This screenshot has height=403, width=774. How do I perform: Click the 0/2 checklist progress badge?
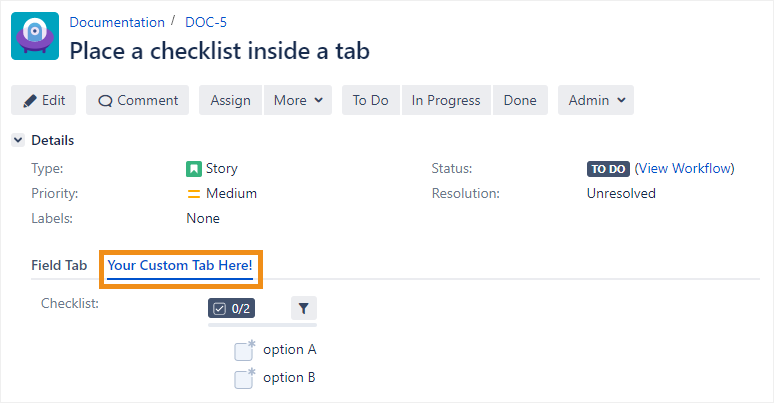pos(231,309)
